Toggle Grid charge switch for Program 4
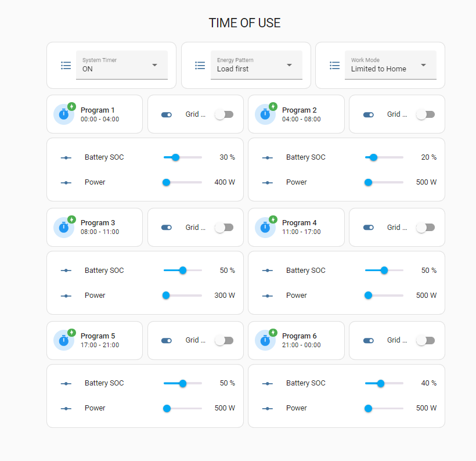The image size is (476, 461). [x=425, y=228]
